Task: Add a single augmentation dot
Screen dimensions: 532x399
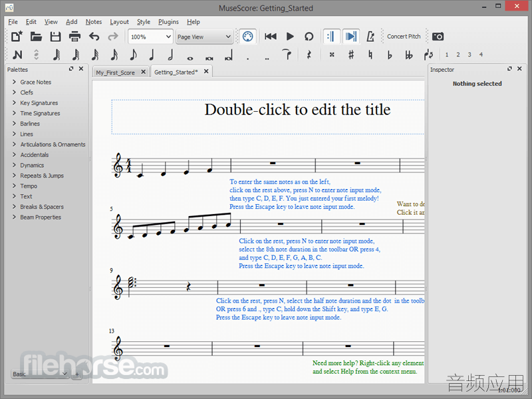Action: tap(248, 58)
